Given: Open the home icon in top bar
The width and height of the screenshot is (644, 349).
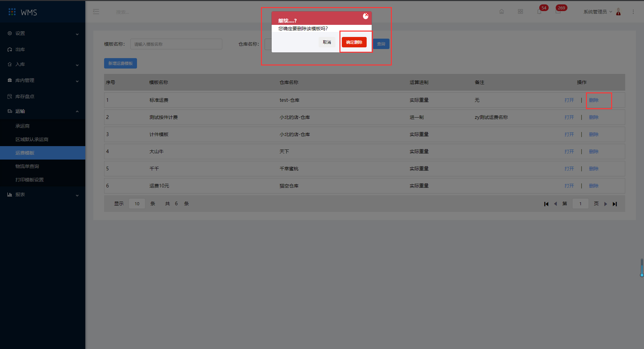Looking at the screenshot, I should 502,12.
